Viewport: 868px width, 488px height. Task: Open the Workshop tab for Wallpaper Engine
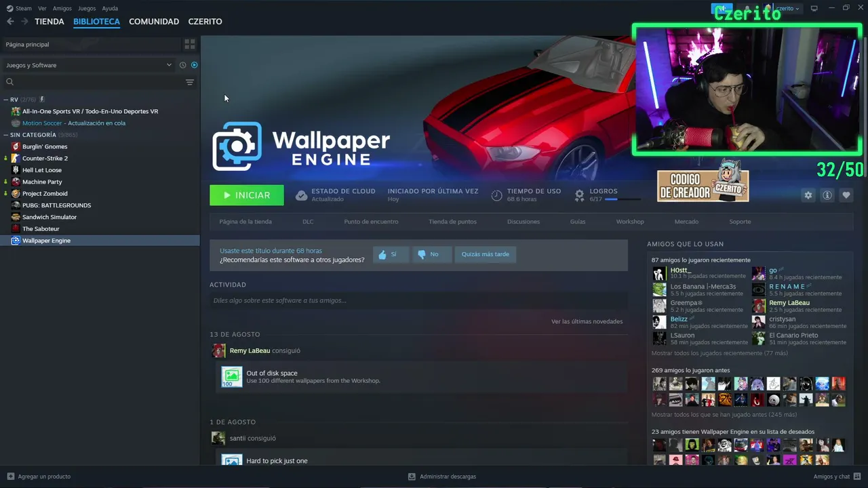[x=630, y=222]
